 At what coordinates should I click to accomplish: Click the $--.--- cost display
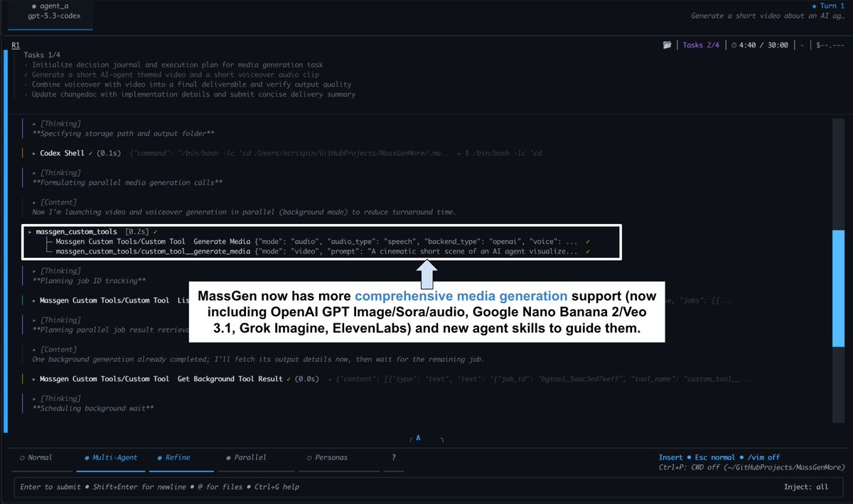point(830,45)
